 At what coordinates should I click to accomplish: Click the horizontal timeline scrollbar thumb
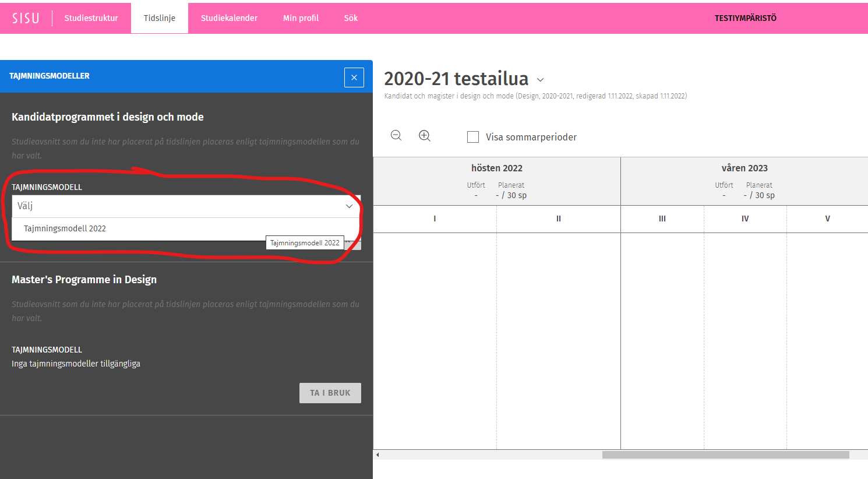(725, 455)
